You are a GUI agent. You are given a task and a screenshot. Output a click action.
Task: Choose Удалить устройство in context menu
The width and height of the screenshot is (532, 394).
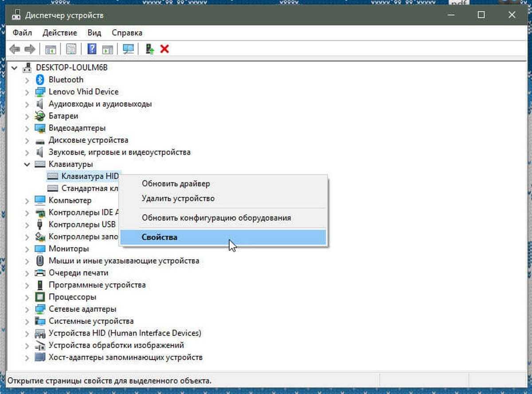[178, 198]
